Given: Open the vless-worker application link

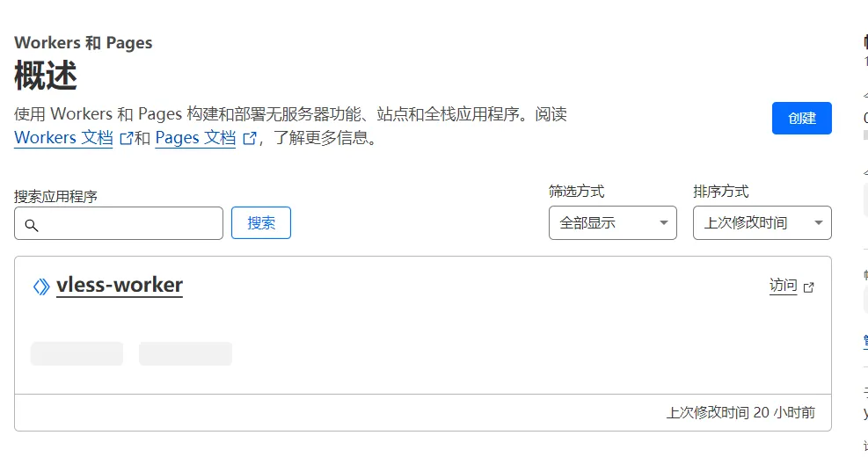Looking at the screenshot, I should point(120,285).
